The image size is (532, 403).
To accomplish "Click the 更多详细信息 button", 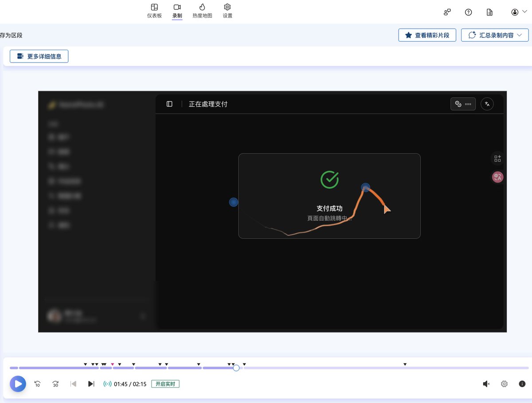I will (x=39, y=56).
